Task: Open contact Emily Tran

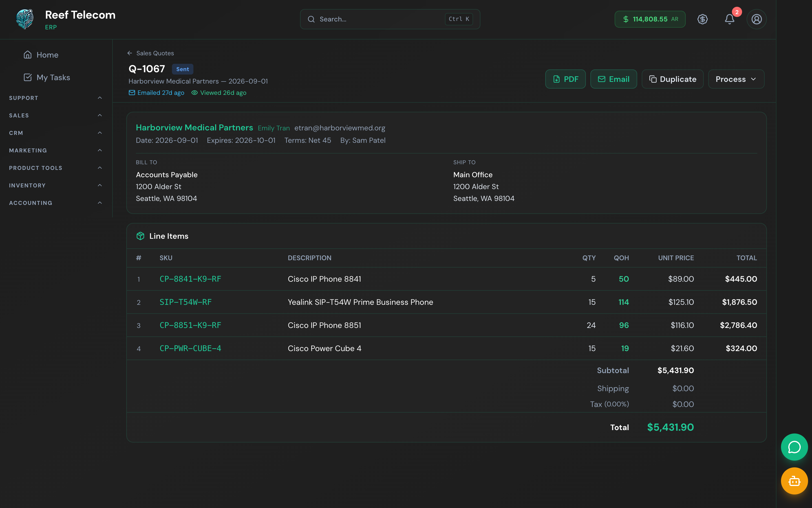Action: [x=273, y=128]
